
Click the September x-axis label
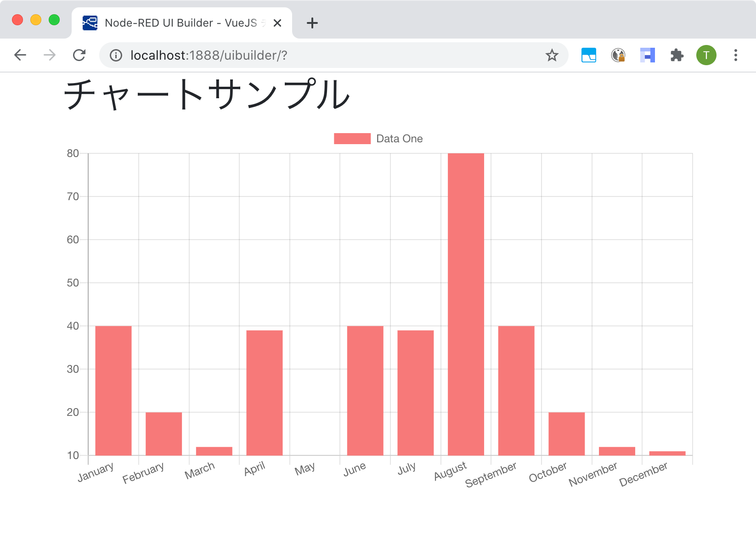[491, 475]
